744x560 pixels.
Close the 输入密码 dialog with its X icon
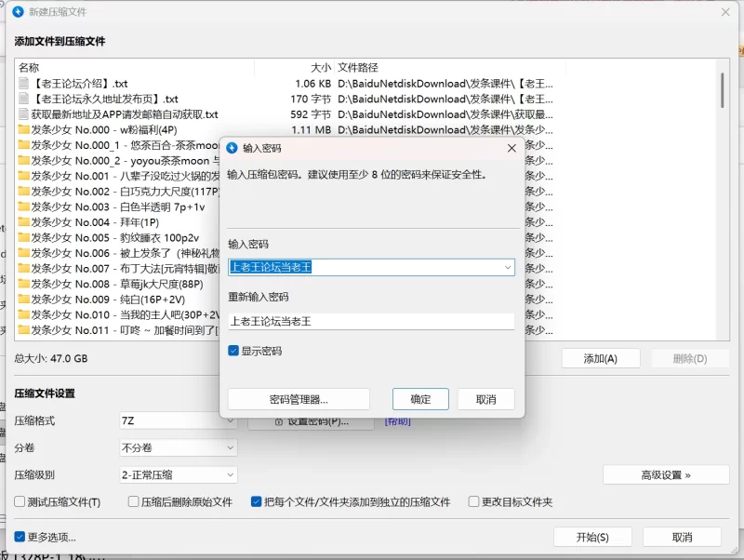[511, 148]
